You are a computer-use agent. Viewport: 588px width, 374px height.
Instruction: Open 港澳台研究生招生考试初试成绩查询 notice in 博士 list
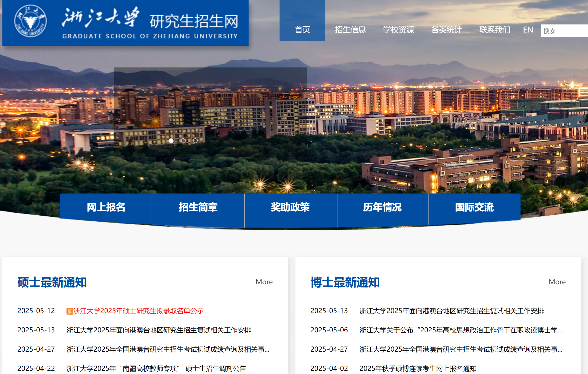coord(461,349)
